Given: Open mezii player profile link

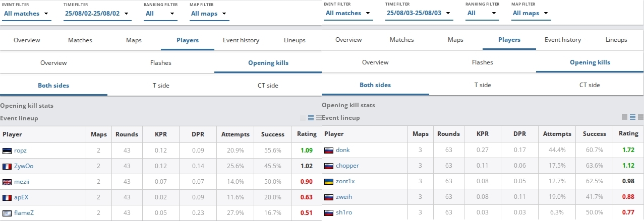Looking at the screenshot, I should (21, 182).
